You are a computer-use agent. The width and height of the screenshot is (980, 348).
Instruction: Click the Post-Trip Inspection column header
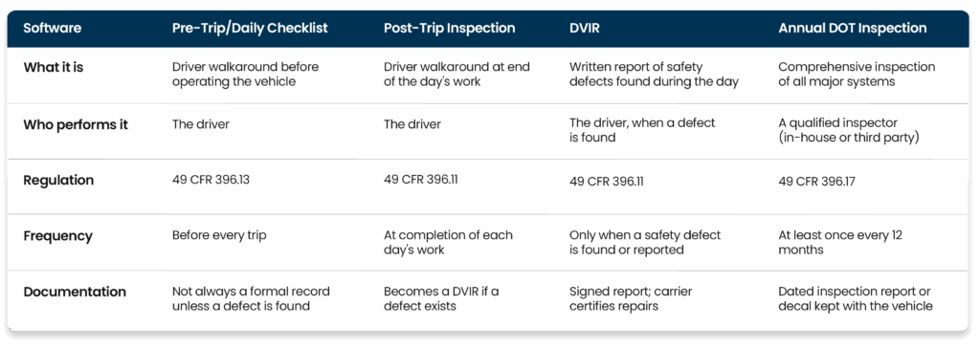point(450,29)
